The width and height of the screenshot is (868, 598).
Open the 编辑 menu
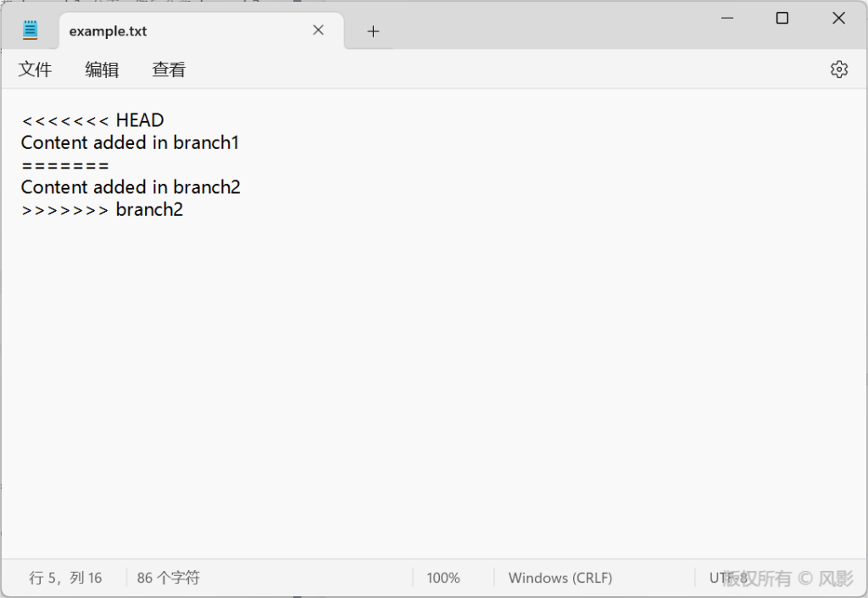coord(102,69)
